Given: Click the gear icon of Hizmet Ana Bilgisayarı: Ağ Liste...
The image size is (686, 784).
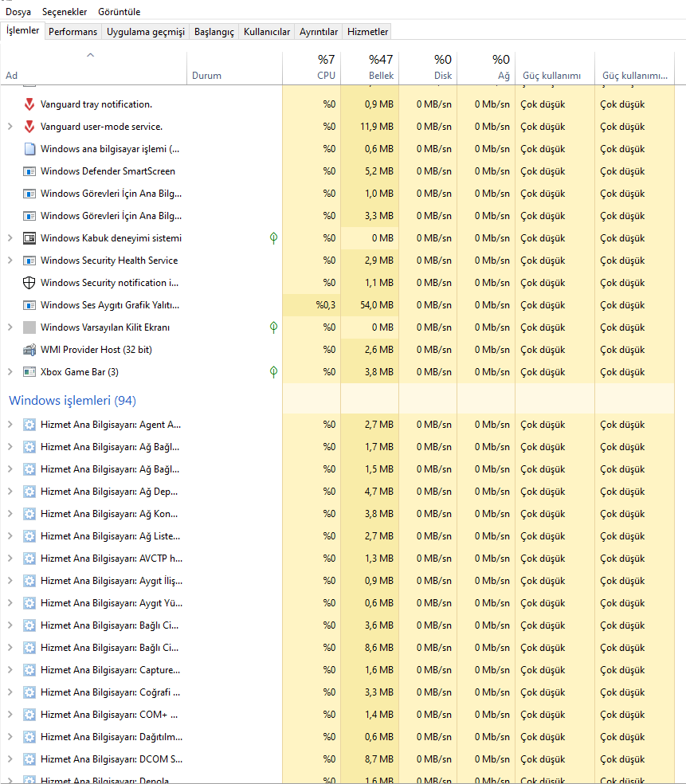Looking at the screenshot, I should [29, 536].
